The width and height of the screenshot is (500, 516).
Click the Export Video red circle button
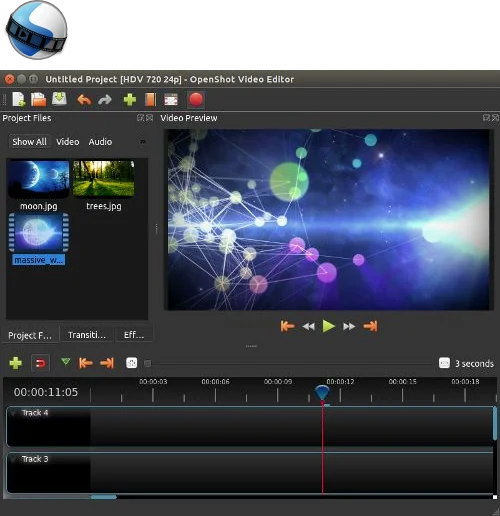[196, 100]
